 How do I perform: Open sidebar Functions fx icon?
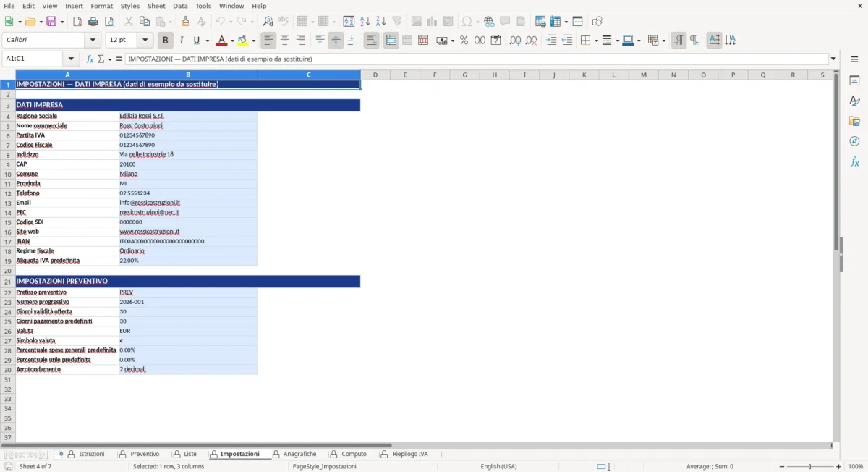pos(854,161)
